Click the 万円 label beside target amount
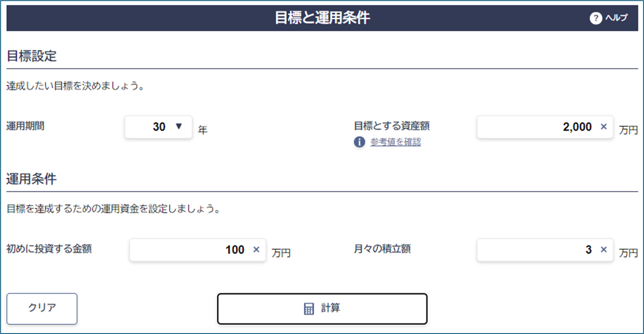This screenshot has width=644, height=334. pos(628,129)
